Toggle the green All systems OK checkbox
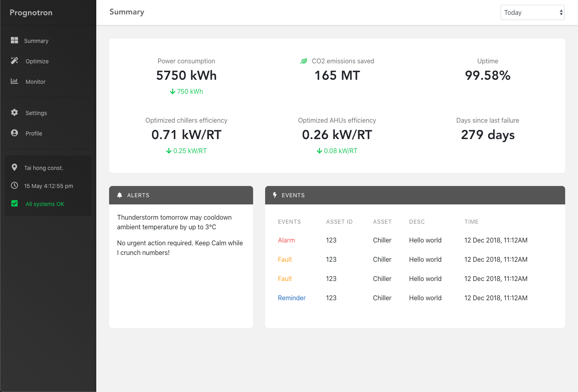Viewport: 578px width, 392px height. pyautogui.click(x=14, y=203)
